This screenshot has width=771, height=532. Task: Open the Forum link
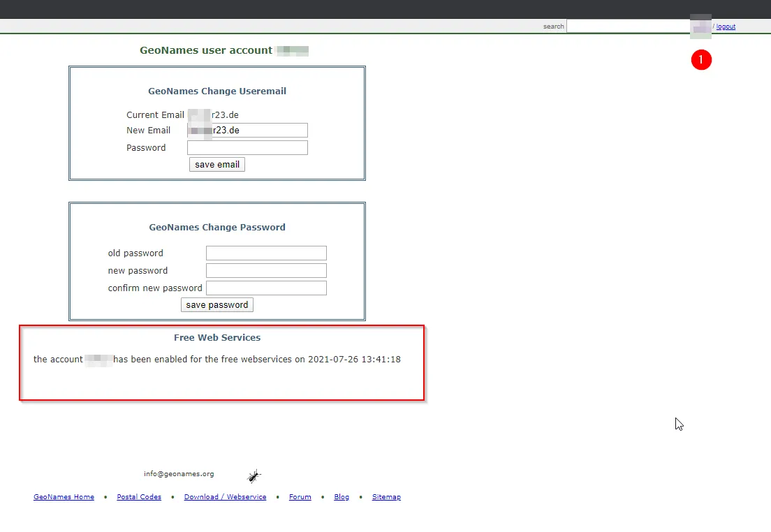point(300,496)
